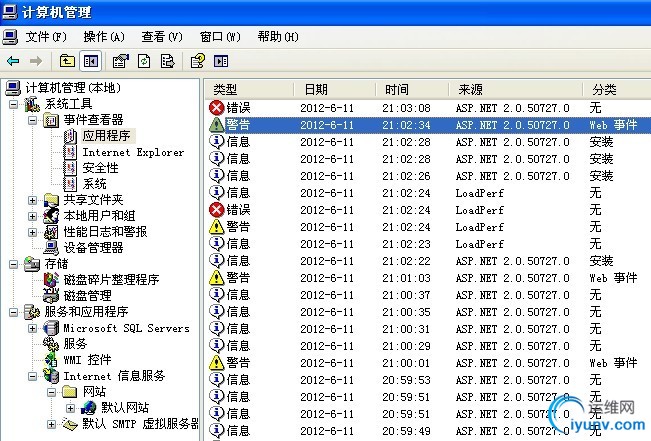Click the Internet Explorer log icon

(70, 152)
